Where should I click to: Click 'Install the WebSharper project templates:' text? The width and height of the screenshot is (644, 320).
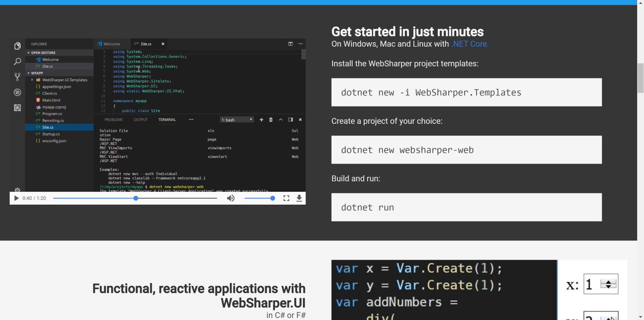click(x=405, y=64)
